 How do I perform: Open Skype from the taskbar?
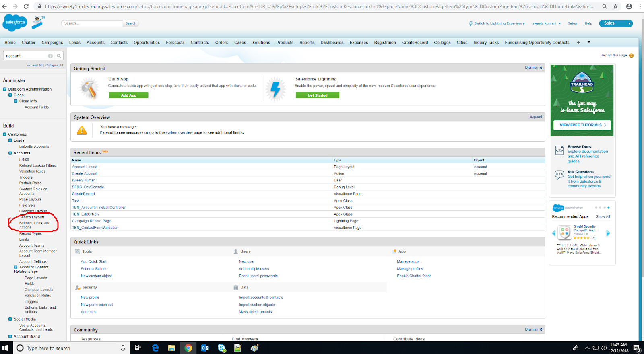(221, 348)
